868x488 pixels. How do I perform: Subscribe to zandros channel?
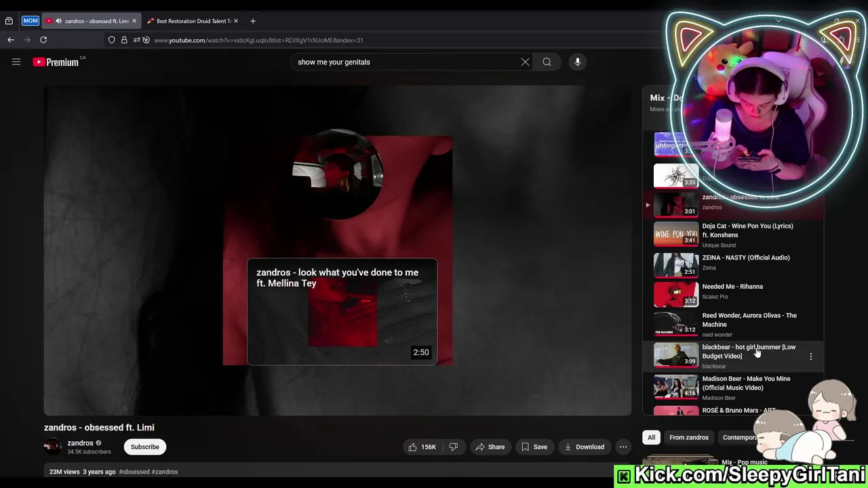click(145, 447)
